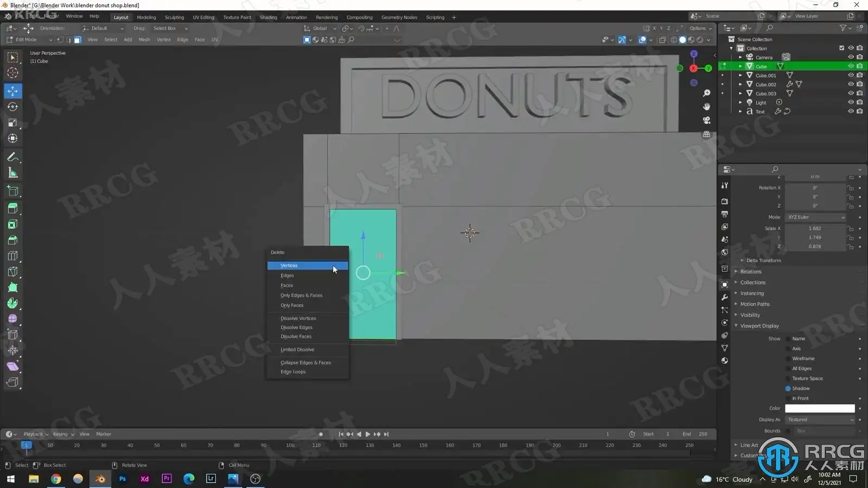
Task: Expand the Motion Paths panel
Action: tap(755, 304)
